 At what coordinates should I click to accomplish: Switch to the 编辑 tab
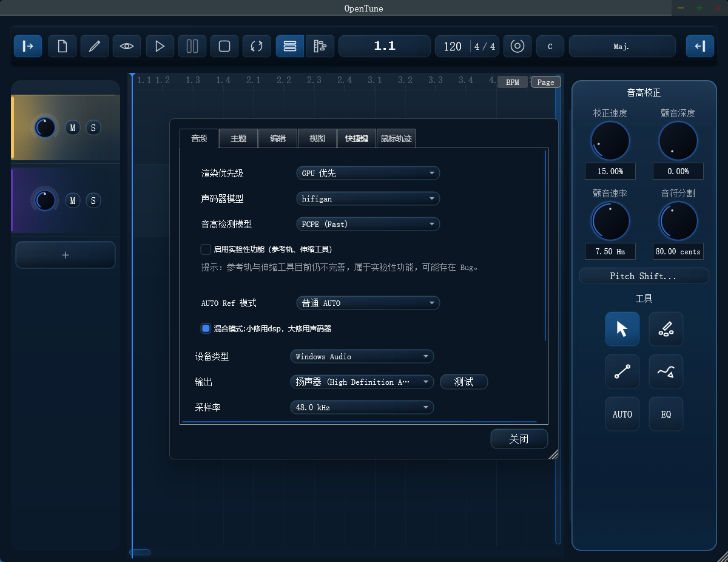click(x=278, y=138)
